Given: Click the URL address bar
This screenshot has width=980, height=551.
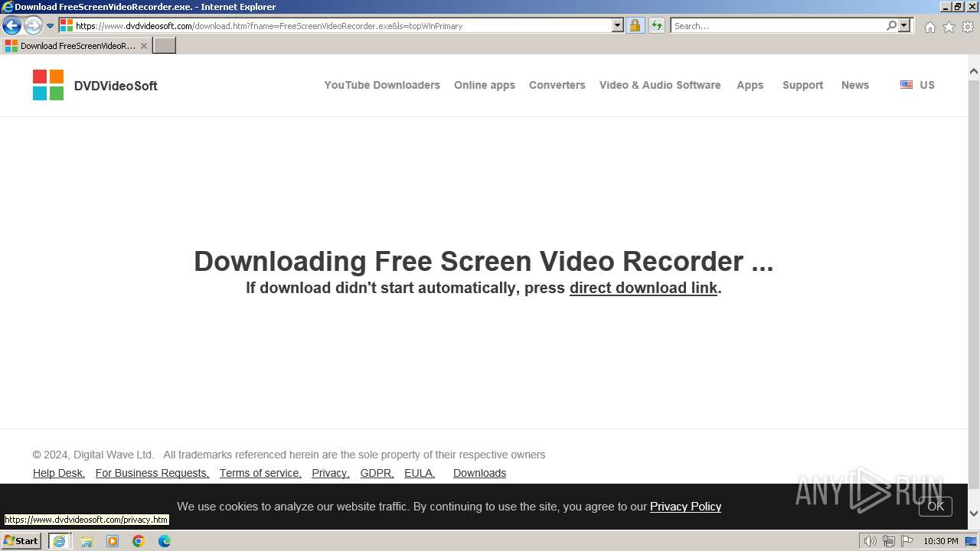Looking at the screenshot, I should click(x=335, y=25).
